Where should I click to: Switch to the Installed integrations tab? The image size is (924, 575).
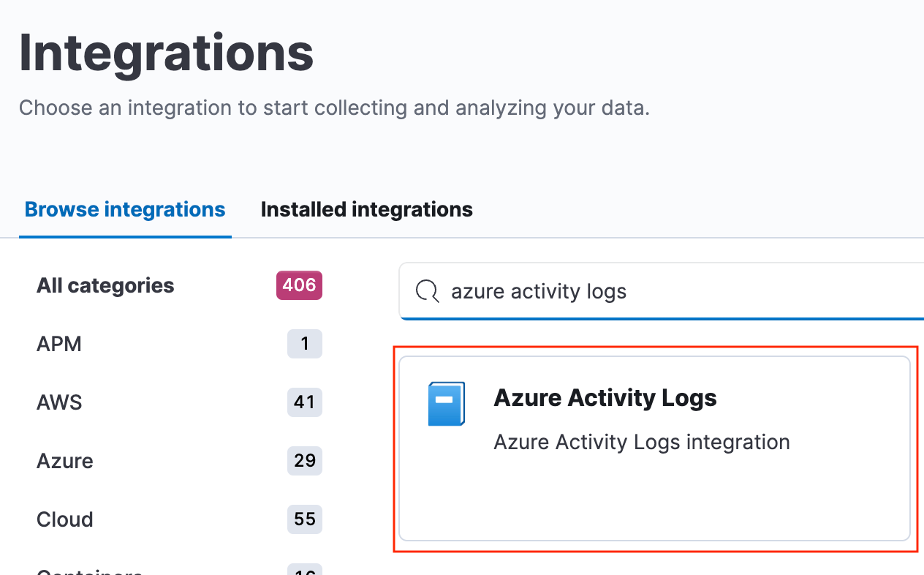click(x=366, y=209)
